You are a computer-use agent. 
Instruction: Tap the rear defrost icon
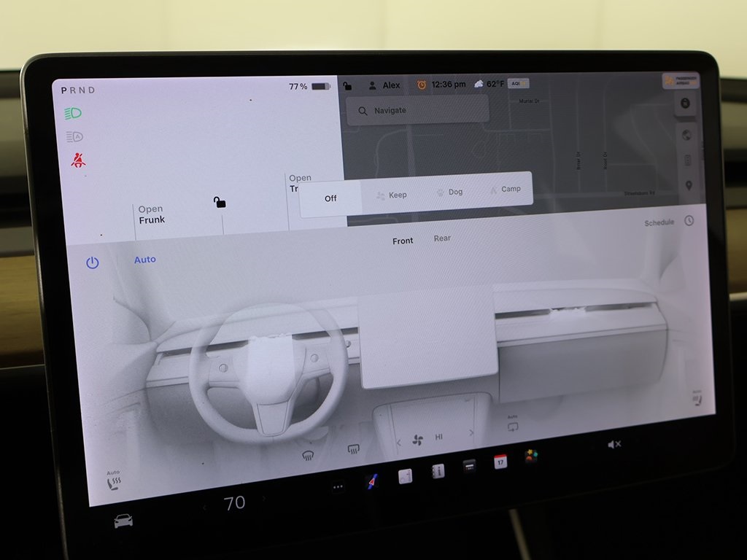pyautogui.click(x=354, y=449)
